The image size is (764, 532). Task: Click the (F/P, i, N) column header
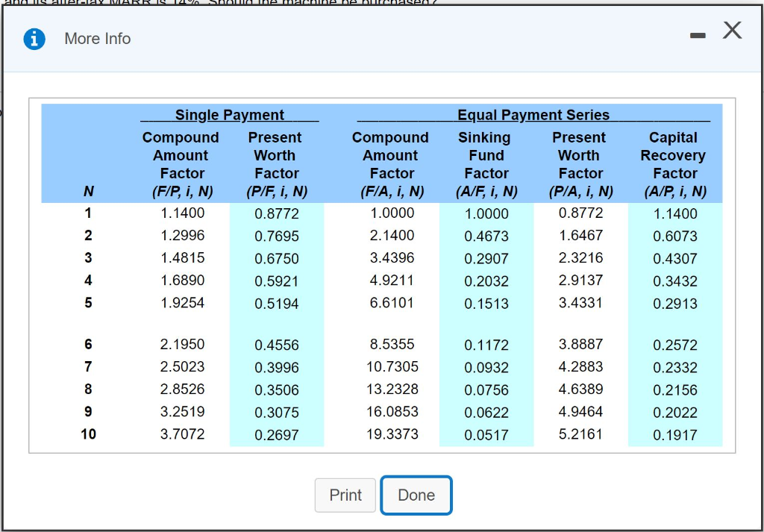[182, 192]
